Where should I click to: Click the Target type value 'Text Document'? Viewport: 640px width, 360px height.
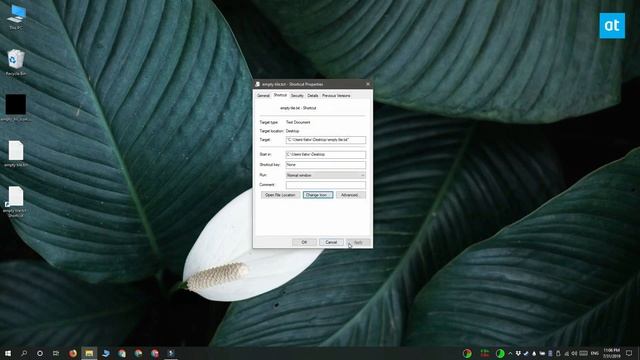[x=298, y=122]
